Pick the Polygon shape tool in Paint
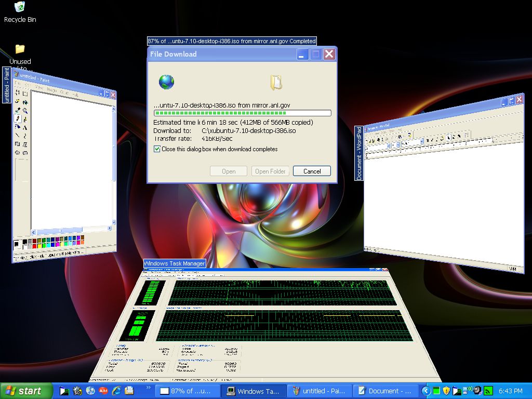 coord(25,144)
